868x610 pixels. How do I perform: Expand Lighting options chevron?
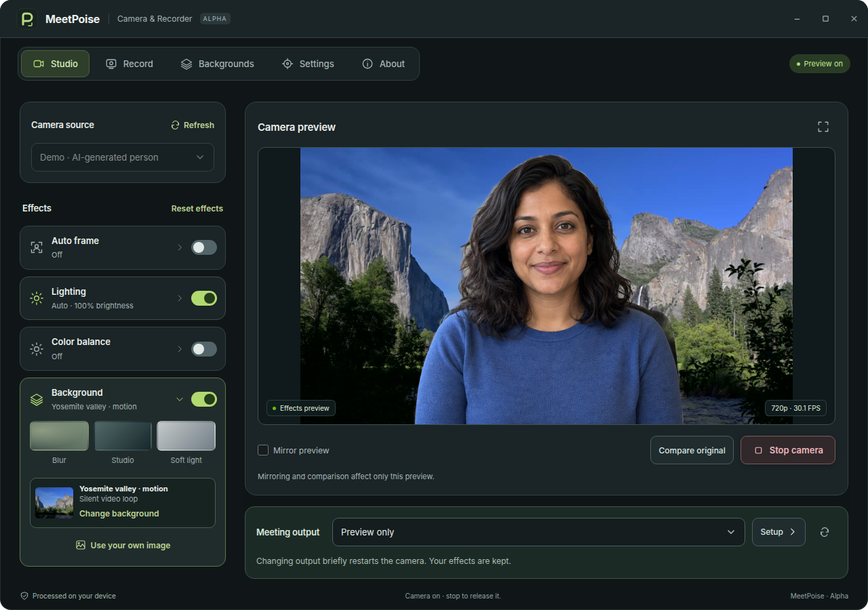[x=180, y=298]
